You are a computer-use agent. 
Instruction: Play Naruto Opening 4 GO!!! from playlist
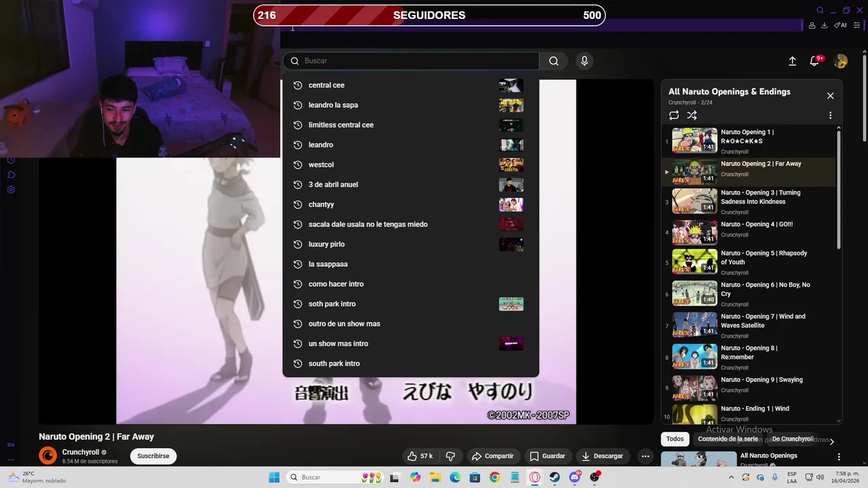[x=749, y=232]
